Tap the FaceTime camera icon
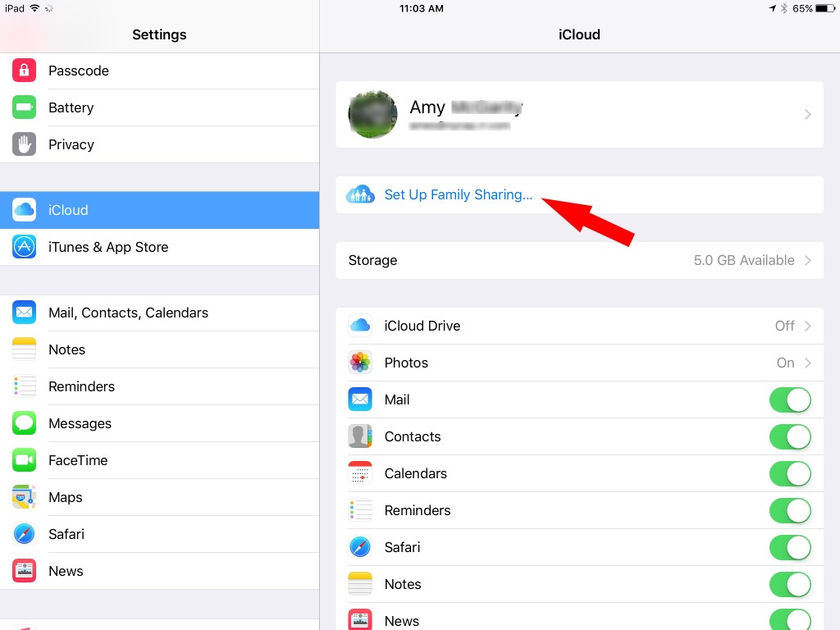Screen dimensions: 840x630 (x=24, y=459)
